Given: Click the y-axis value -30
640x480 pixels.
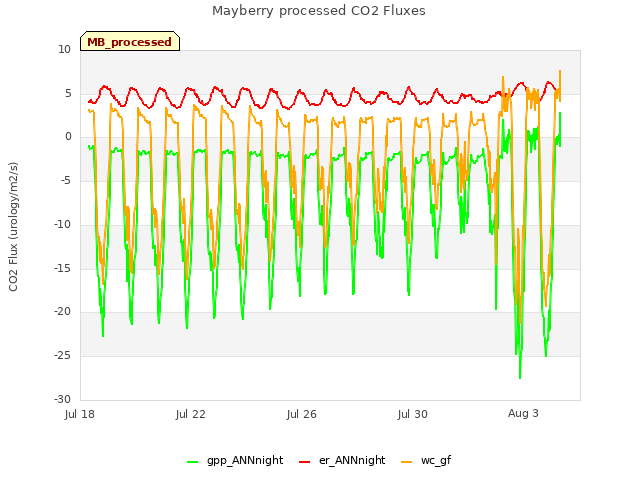Looking at the screenshot, I should click(62, 399).
